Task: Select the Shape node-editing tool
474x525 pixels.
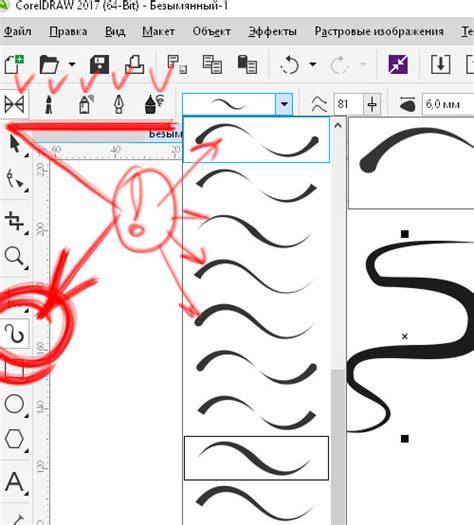Action: (x=15, y=179)
